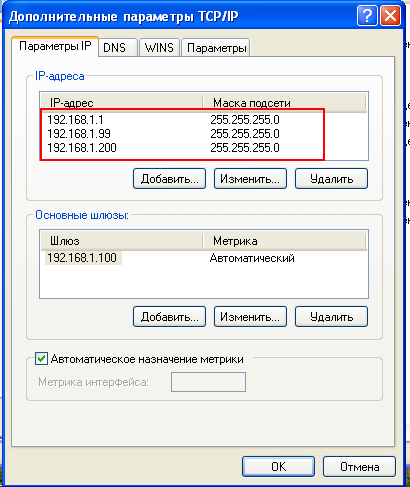The image size is (410, 487).
Task: Open the WINS tab
Action: [x=159, y=48]
